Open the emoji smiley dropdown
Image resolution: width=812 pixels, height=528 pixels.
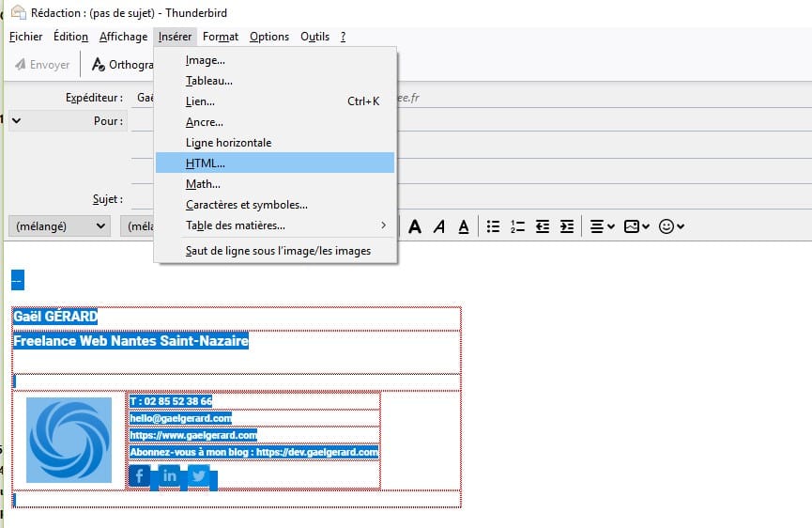click(x=671, y=226)
